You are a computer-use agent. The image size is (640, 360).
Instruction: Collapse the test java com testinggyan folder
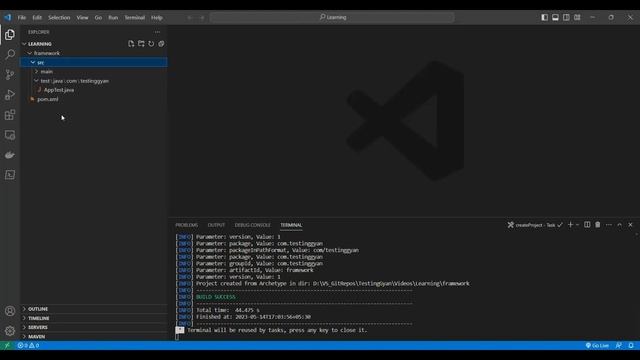(93, 81)
